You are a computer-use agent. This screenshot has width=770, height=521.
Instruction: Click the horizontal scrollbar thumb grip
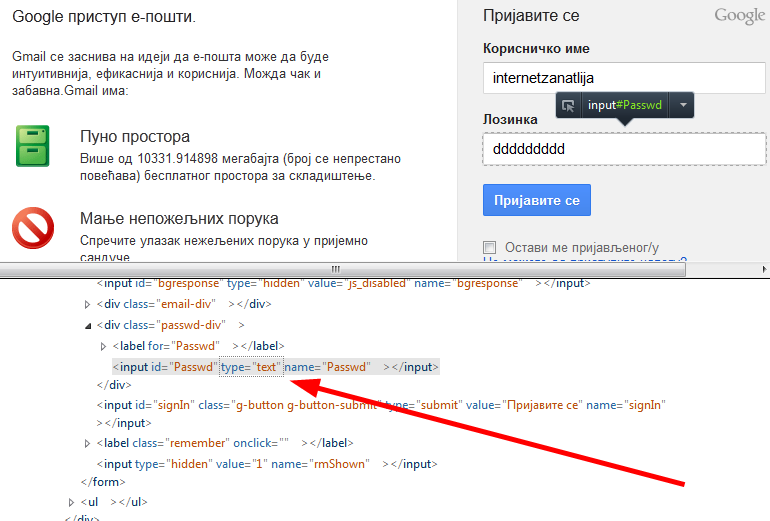tap(336, 269)
